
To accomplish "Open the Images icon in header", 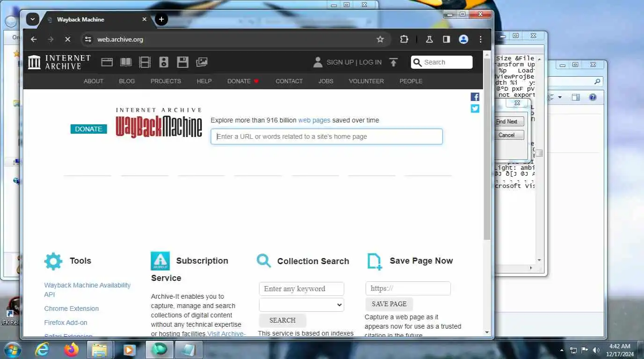I will pyautogui.click(x=202, y=62).
